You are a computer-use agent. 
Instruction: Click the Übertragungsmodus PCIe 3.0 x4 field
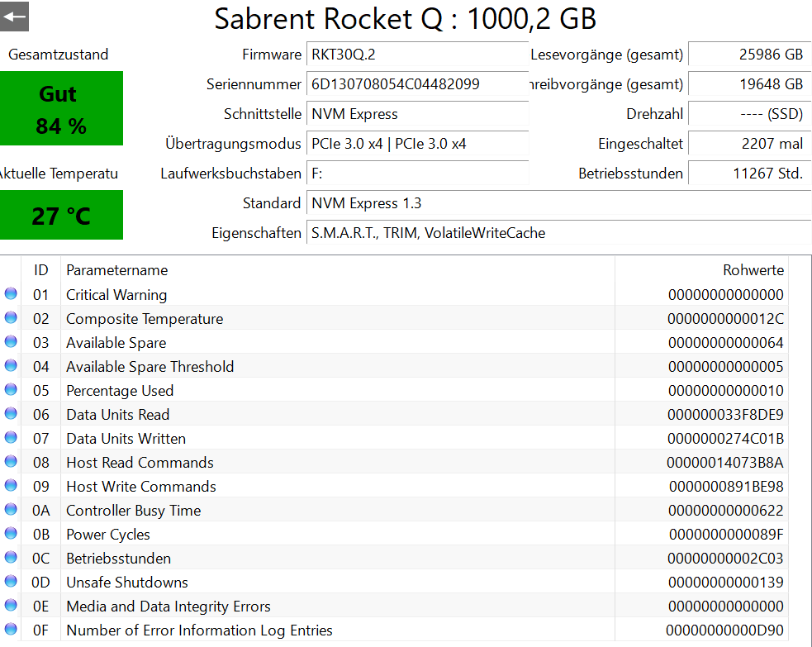(x=417, y=144)
